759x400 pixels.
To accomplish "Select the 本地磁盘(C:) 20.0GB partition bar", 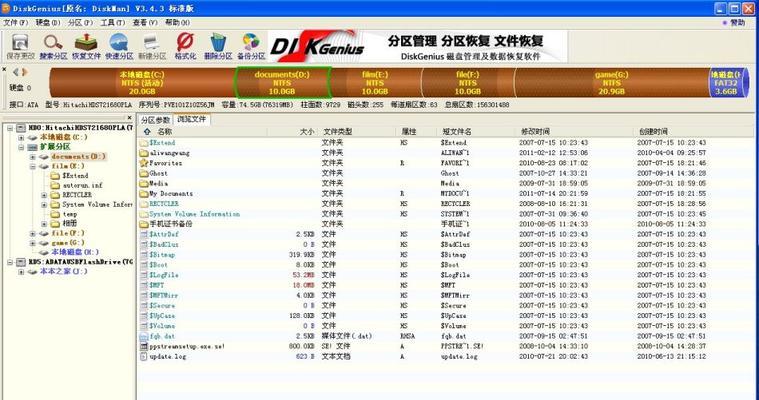I will click(x=142, y=83).
